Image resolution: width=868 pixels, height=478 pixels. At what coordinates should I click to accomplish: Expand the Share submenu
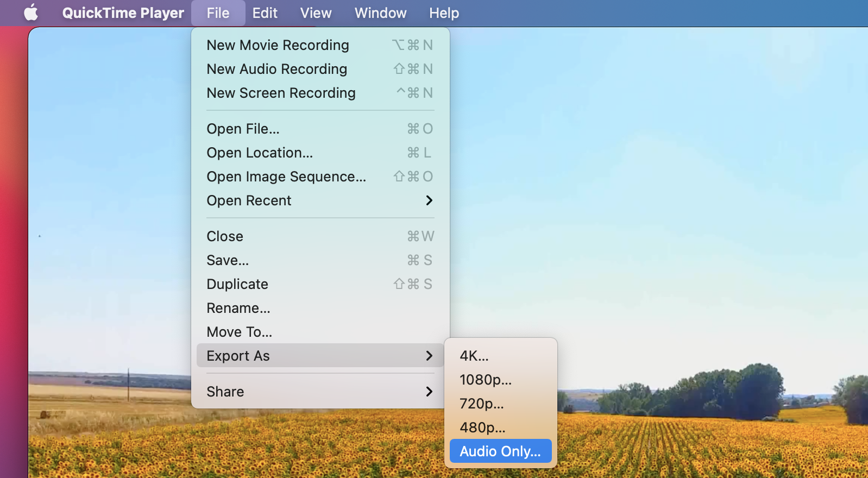320,392
